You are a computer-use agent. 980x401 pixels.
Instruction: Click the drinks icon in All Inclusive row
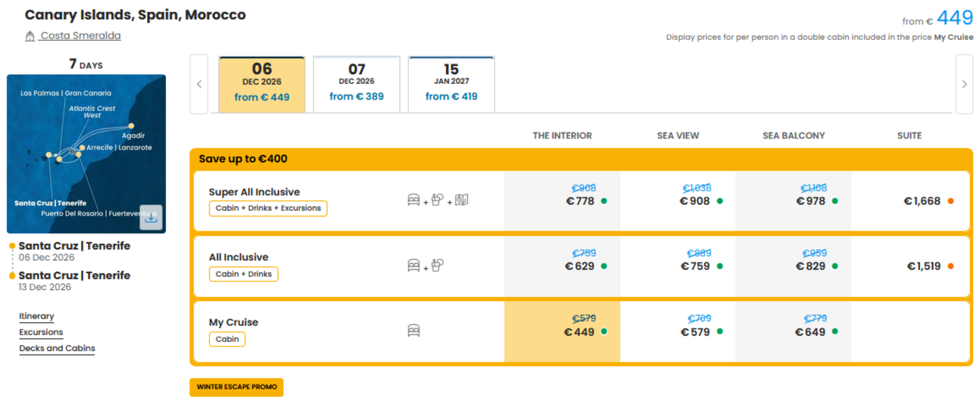click(438, 265)
